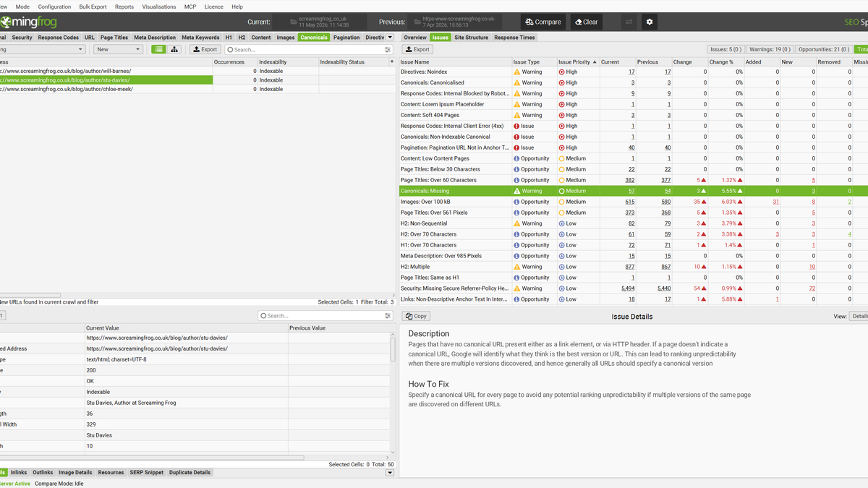Open the Configuration menu
This screenshot has width=868, height=488.
pos(54,7)
